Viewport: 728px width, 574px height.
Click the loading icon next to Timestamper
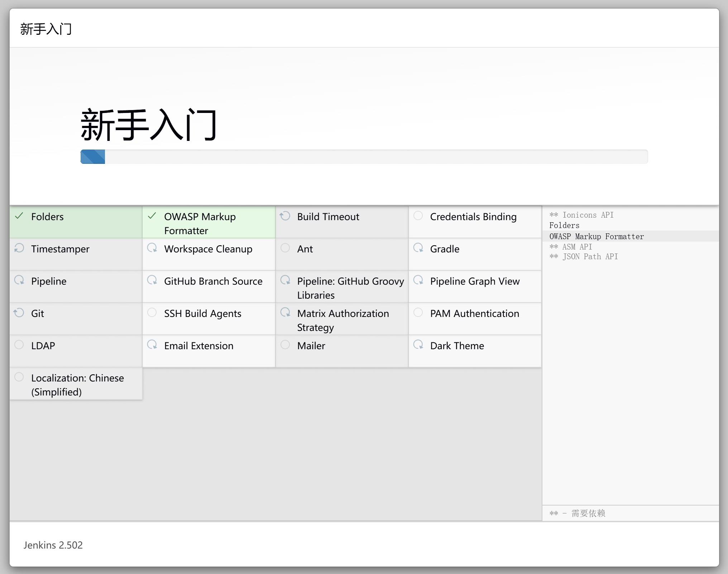click(19, 248)
